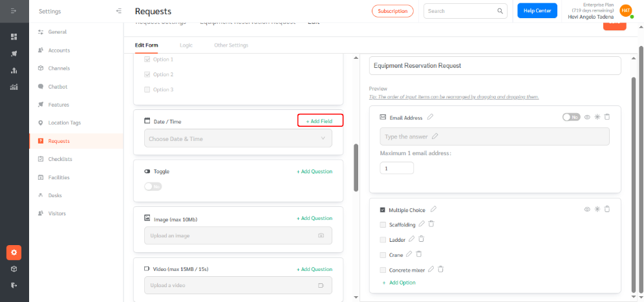Check the Crane checkbox
644x302 pixels.
(x=383, y=255)
